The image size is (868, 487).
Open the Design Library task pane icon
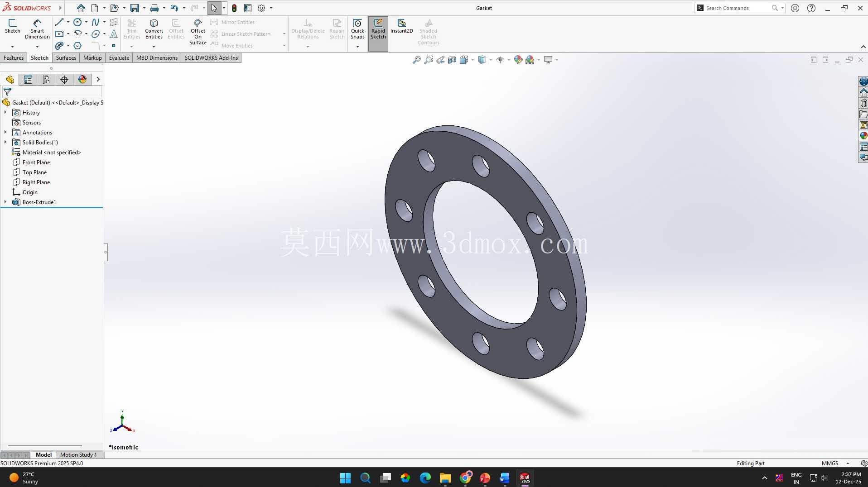[863, 103]
